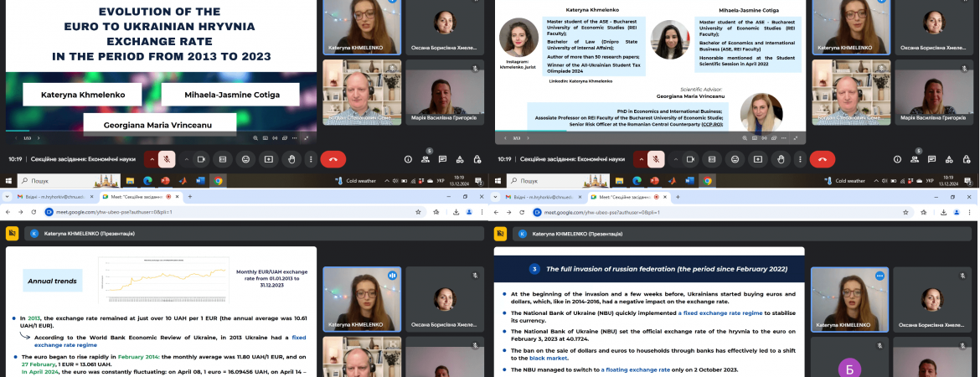Image resolution: width=980 pixels, height=377 pixels.
Task: Expand video settings chevron in presenter-bios Meet window
Action: tap(676, 159)
